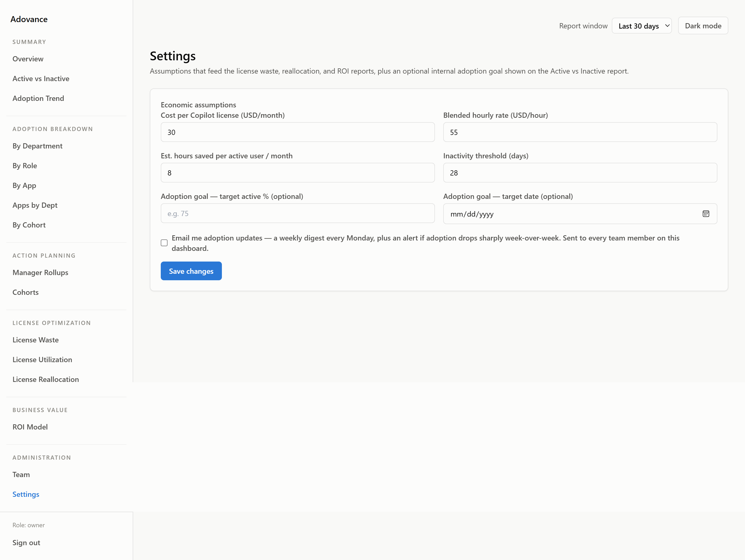745x560 pixels.
Task: Enable the Email me adoption updates checkbox
Action: (164, 243)
